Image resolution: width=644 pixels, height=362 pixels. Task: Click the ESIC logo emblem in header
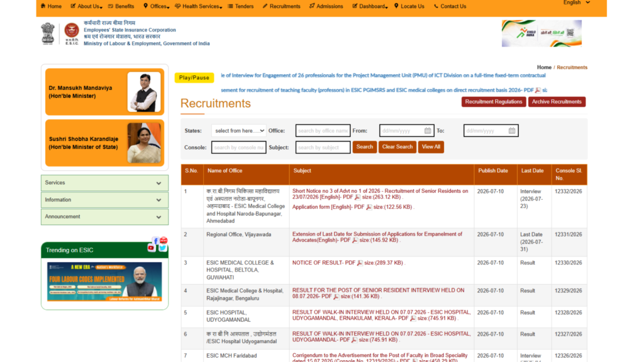tap(72, 33)
